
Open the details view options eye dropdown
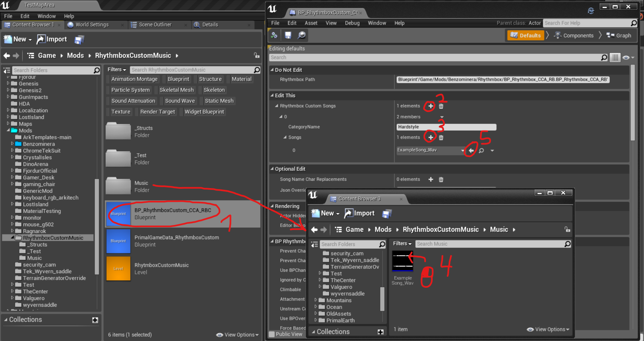[x=628, y=58]
